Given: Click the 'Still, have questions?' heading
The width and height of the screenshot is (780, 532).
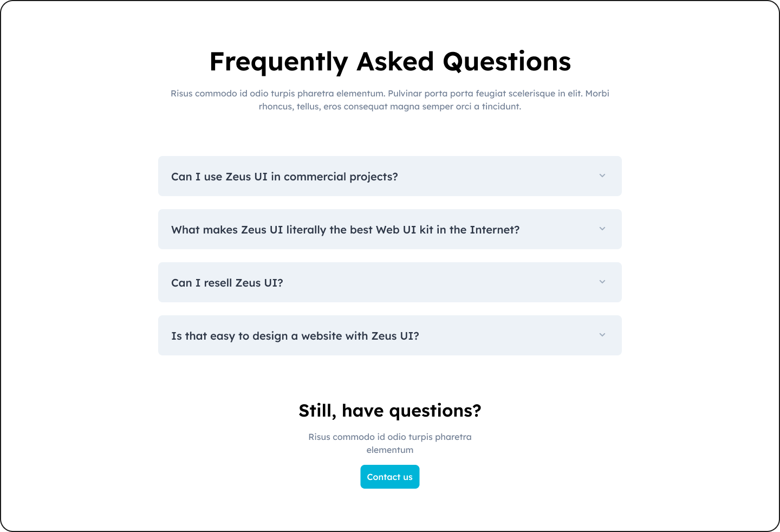Looking at the screenshot, I should click(x=389, y=411).
